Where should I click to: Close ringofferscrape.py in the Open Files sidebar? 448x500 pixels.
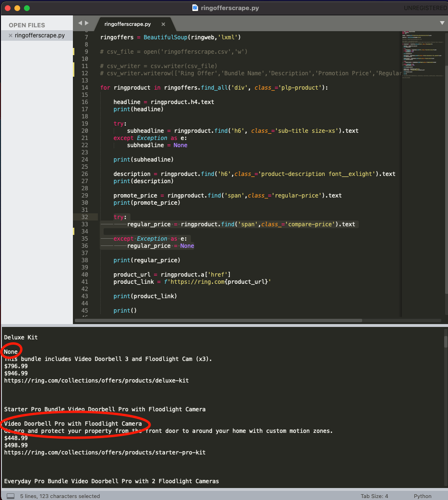tap(11, 35)
